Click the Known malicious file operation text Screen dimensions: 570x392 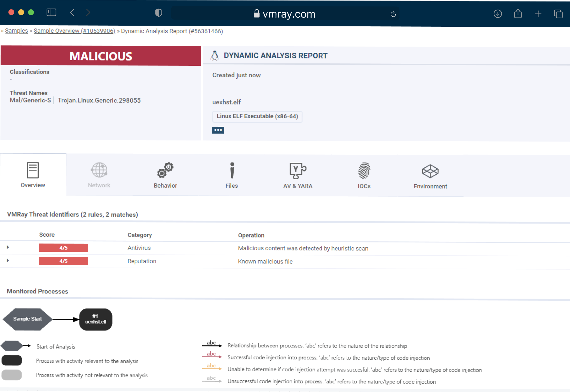tap(265, 262)
